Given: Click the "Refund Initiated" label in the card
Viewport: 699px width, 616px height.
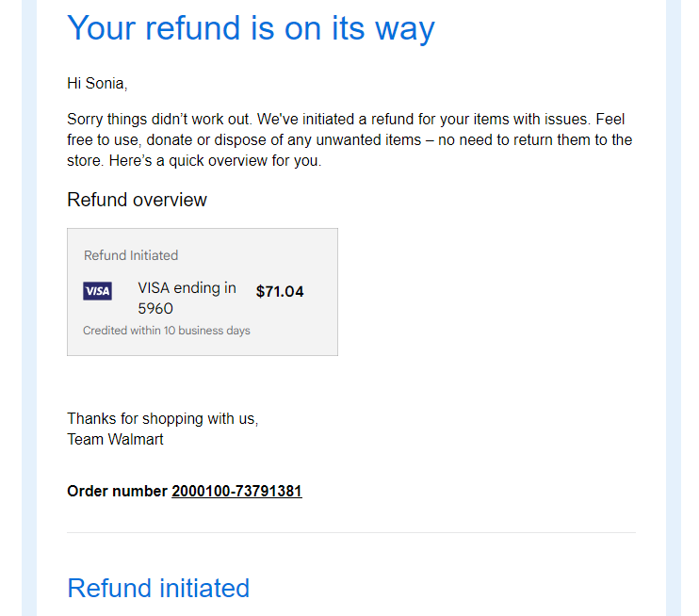Looking at the screenshot, I should point(131,255).
